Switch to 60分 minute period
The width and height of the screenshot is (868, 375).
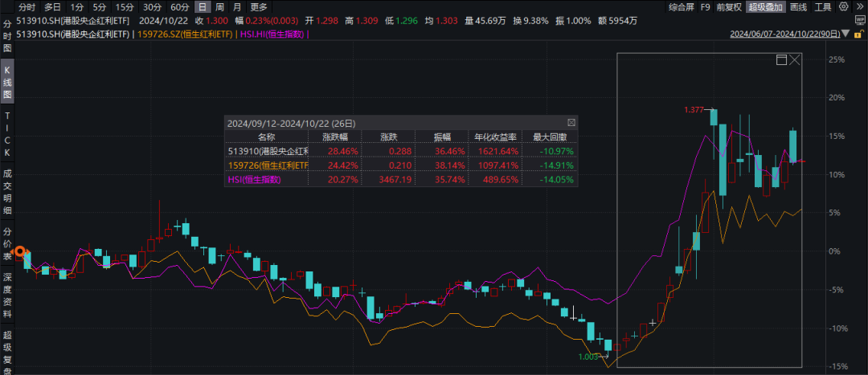click(180, 7)
